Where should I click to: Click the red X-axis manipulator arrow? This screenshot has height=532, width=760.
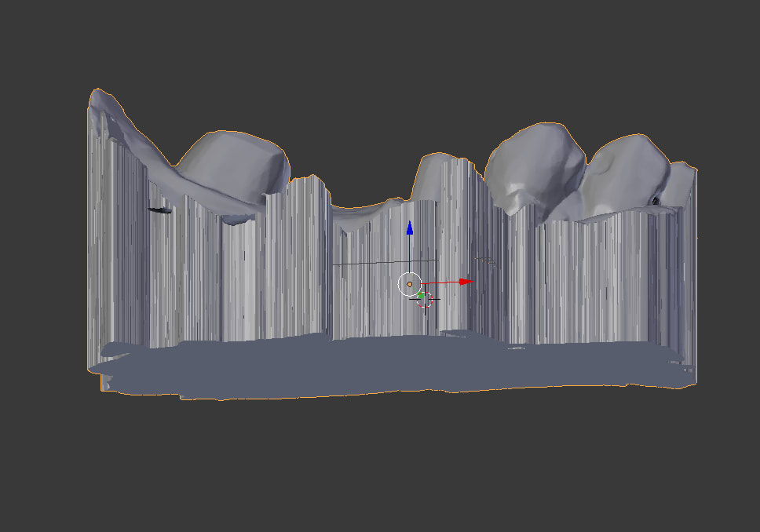tap(467, 281)
